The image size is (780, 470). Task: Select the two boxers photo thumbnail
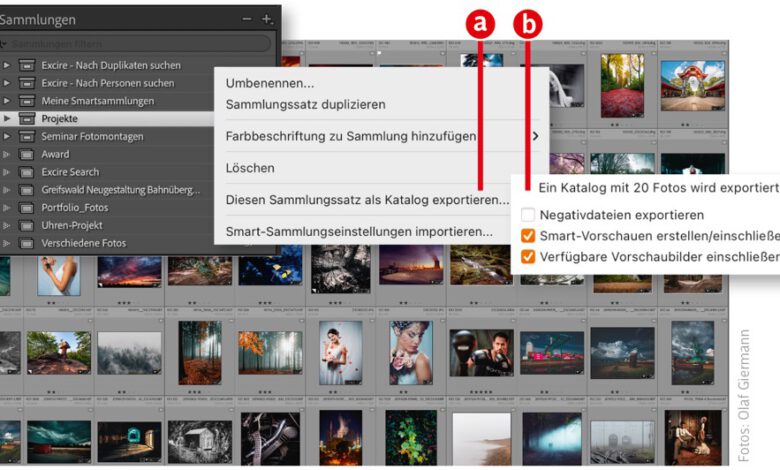click(x=481, y=353)
